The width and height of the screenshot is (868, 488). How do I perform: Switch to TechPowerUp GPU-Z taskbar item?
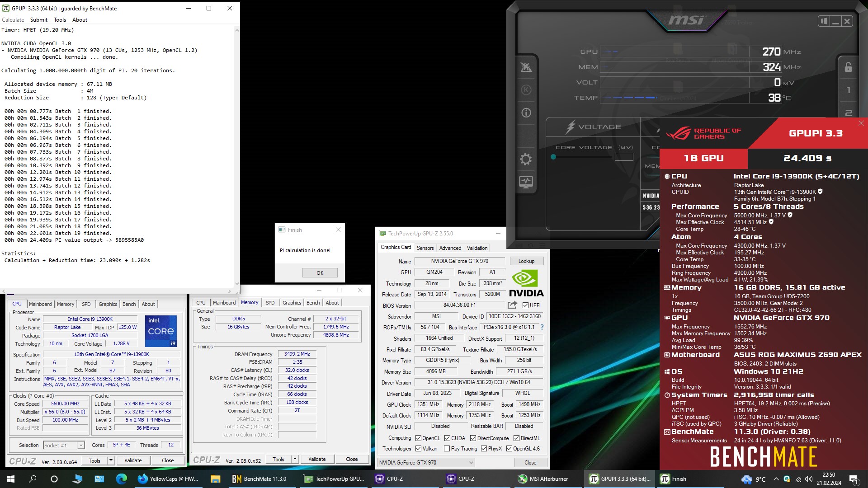coord(334,479)
